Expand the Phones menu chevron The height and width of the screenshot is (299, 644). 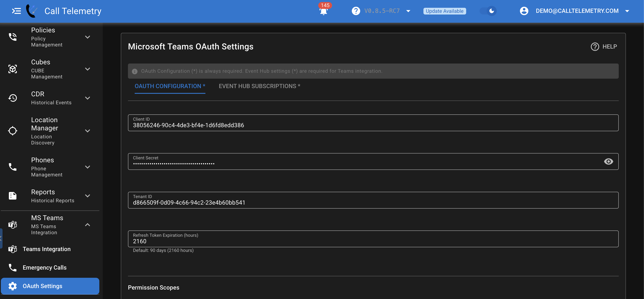tap(88, 167)
